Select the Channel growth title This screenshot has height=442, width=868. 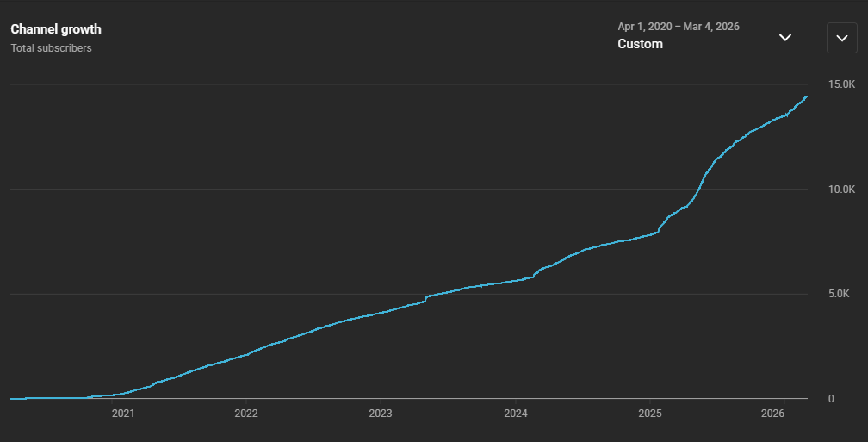[x=56, y=29]
